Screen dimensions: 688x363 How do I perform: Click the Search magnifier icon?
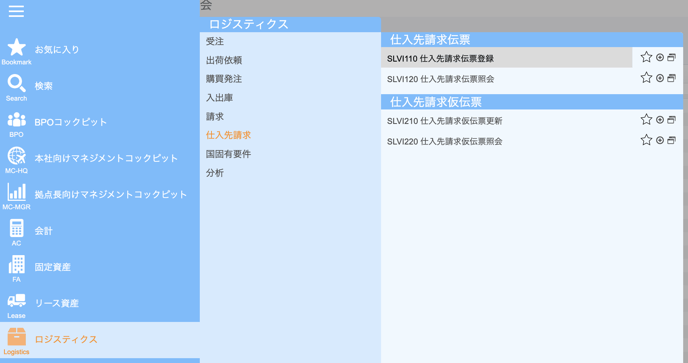tap(17, 83)
